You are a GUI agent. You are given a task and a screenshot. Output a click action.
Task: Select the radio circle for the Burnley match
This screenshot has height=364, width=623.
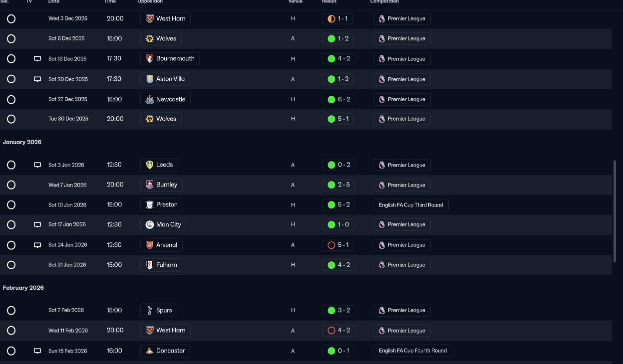click(x=11, y=185)
